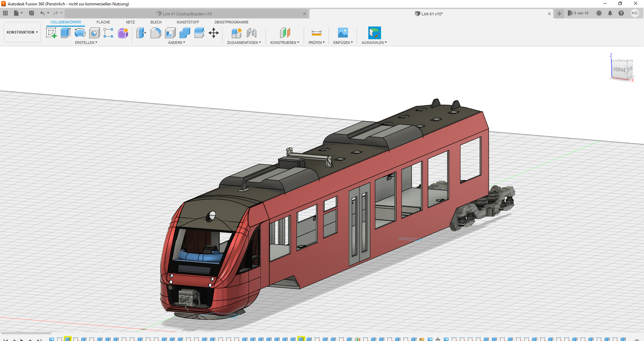The height and width of the screenshot is (341, 644).
Task: Open the data panel grid icon
Action: pyautogui.click(x=5, y=13)
